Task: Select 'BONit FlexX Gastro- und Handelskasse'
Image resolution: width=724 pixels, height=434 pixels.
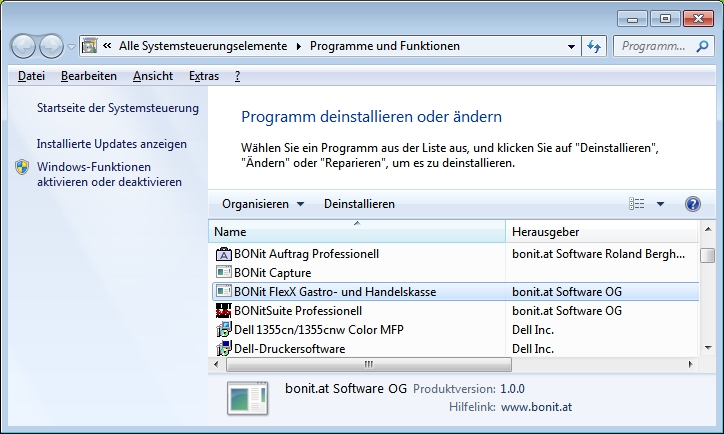Action: (x=335, y=292)
